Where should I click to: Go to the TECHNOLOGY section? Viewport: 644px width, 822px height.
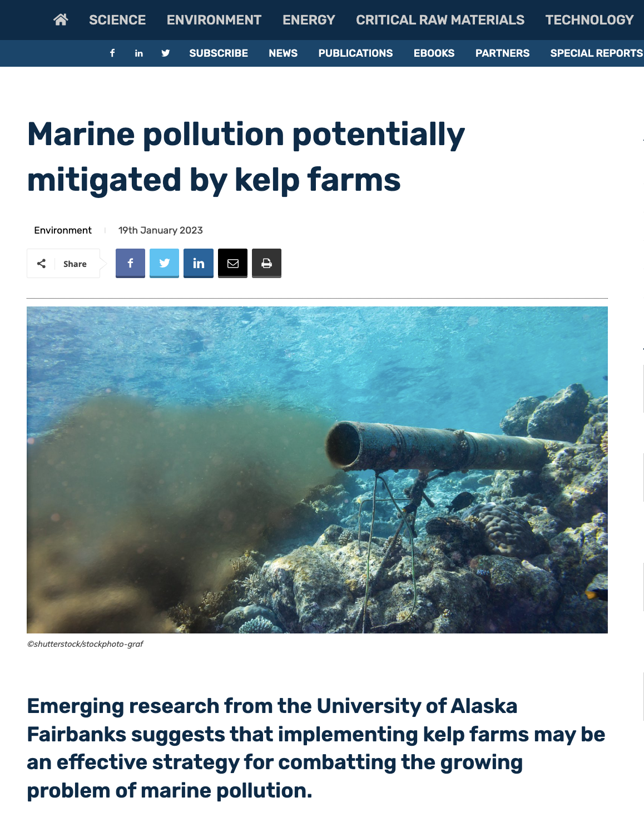589,19
